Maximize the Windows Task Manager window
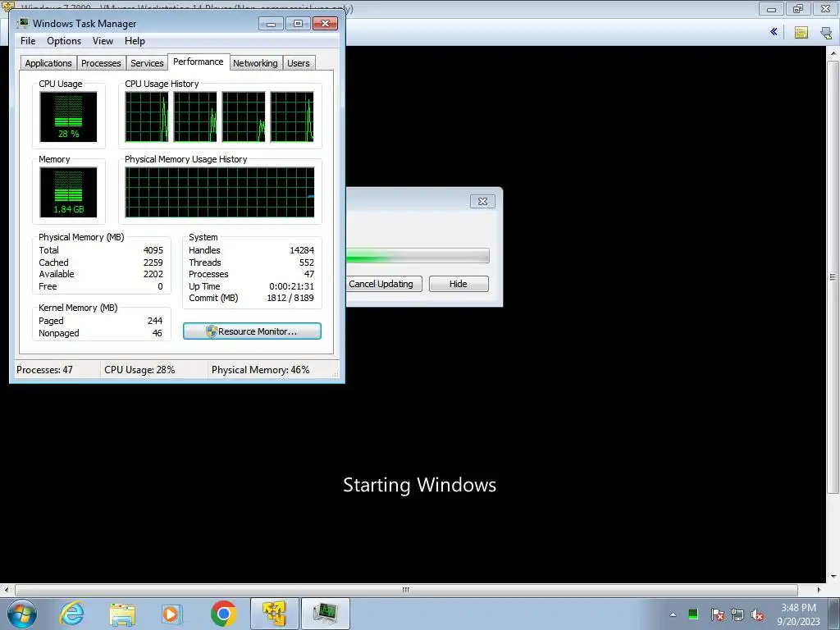The width and height of the screenshot is (840, 630). coord(298,24)
